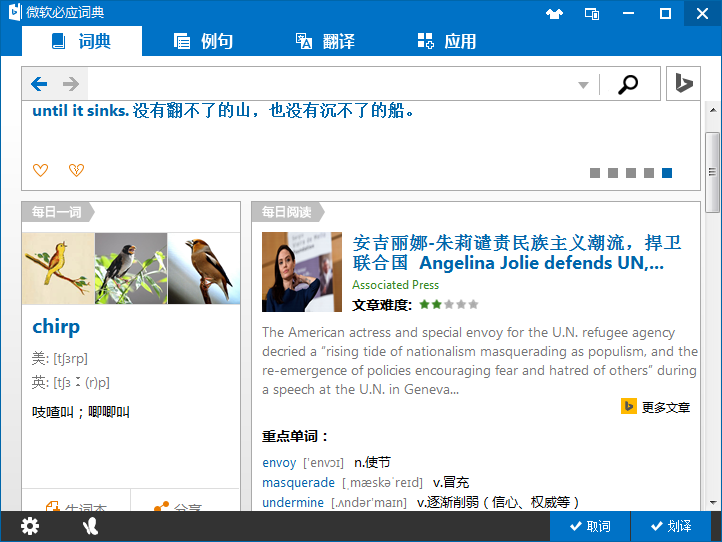Click the yellow bird illustration thumbnail
The width and height of the screenshot is (722, 542).
click(58, 268)
